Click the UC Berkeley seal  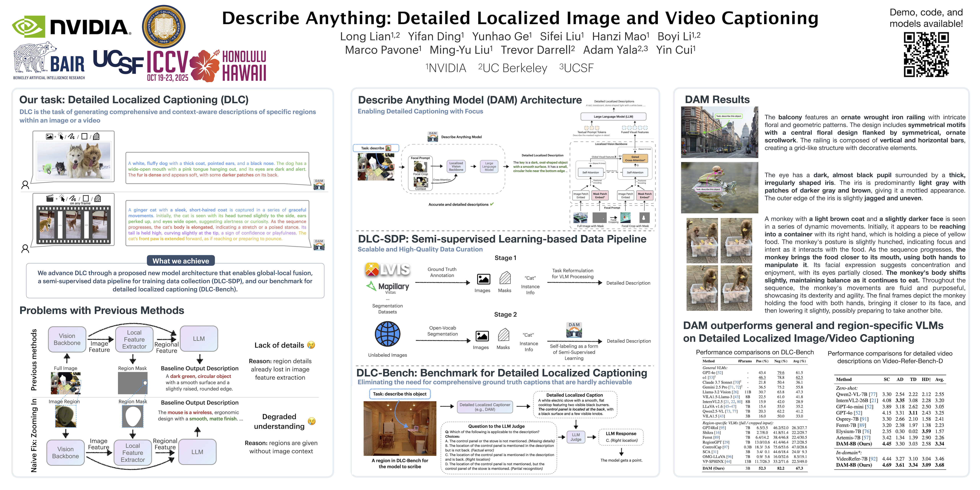pyautogui.click(x=164, y=27)
